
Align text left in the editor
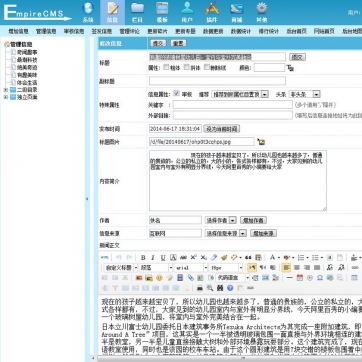[x=286, y=267]
